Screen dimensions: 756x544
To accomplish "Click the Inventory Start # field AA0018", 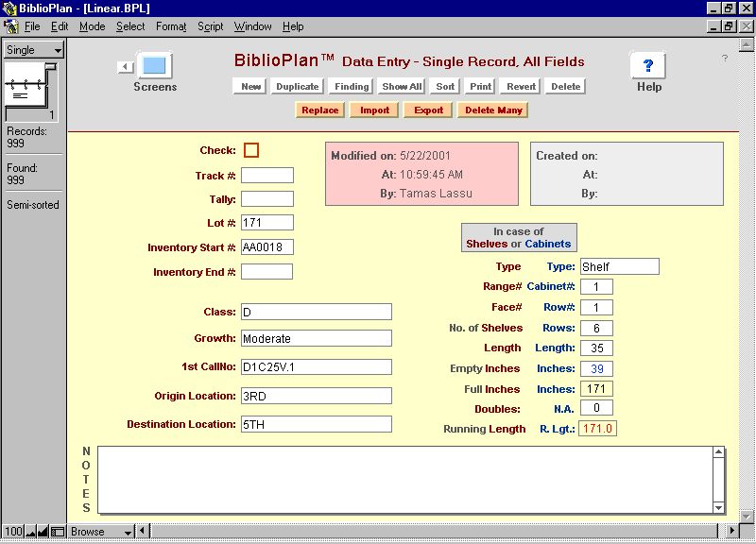I will tap(267, 247).
